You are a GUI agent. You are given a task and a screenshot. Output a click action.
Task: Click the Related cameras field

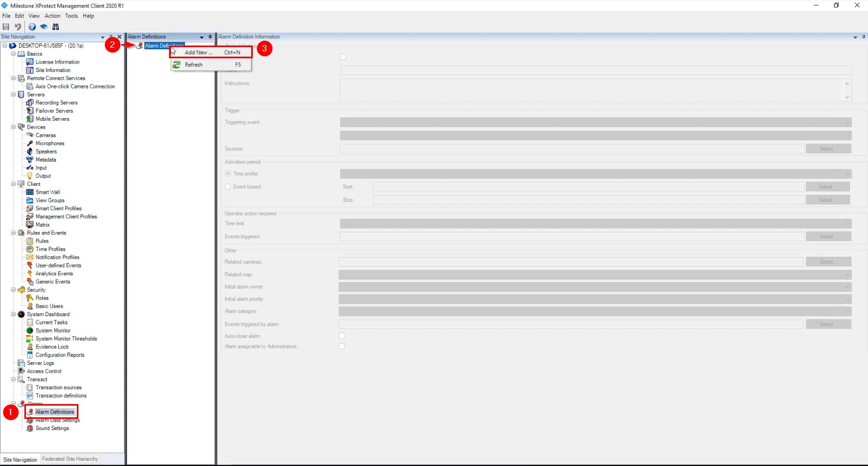coord(571,262)
